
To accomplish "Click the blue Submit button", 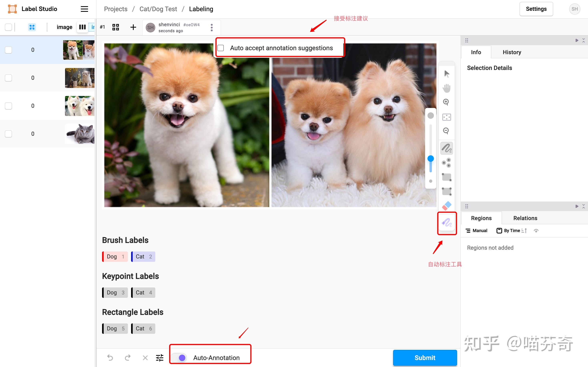I will coord(425,358).
